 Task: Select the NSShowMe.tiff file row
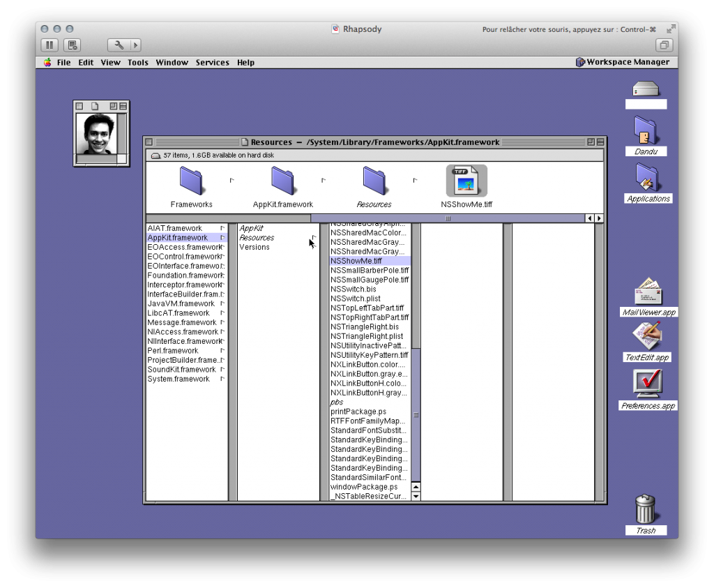(x=370, y=261)
